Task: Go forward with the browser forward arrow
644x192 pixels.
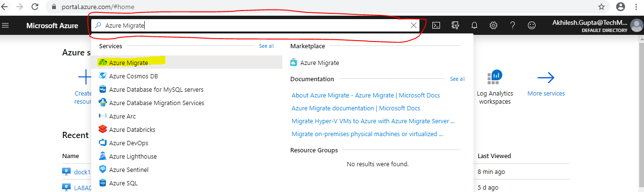Action: 20,7
